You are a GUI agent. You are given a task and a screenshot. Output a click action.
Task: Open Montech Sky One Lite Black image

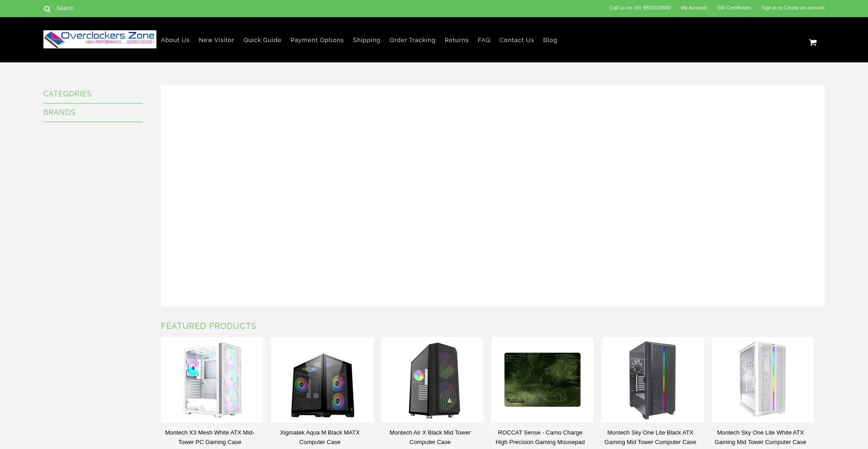(653, 380)
